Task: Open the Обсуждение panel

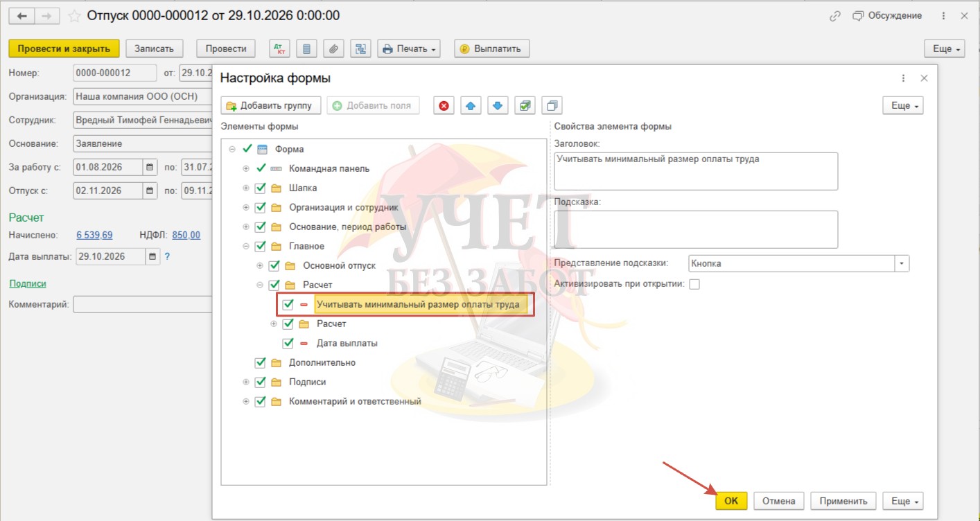Action: point(887,15)
